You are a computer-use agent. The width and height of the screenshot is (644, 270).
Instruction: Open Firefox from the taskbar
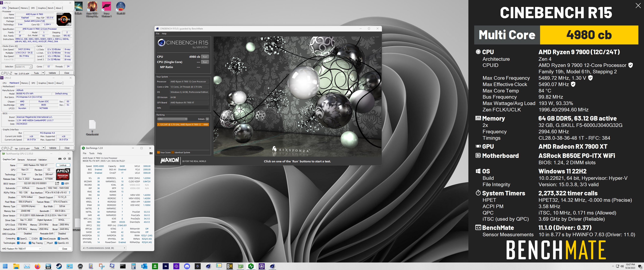point(37,266)
